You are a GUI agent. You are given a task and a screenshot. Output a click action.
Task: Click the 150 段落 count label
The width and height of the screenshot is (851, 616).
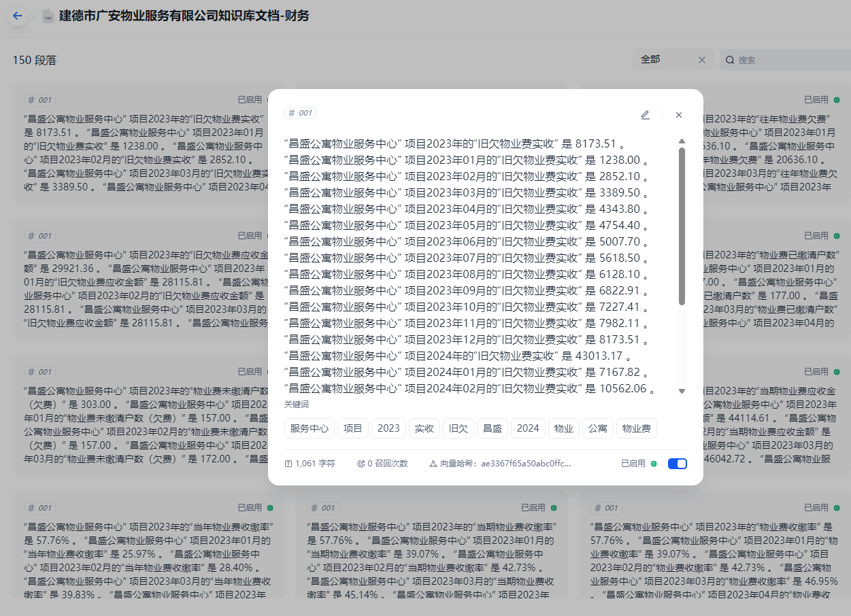[x=34, y=61]
